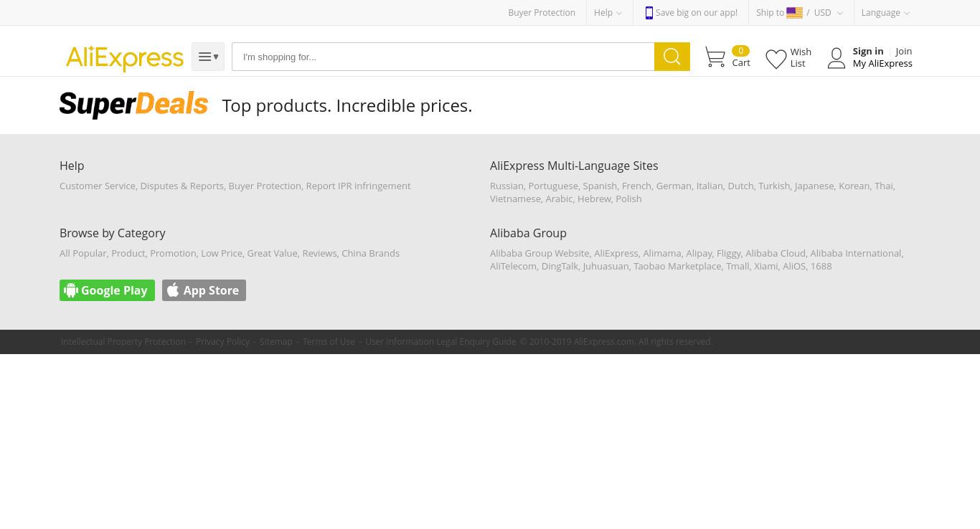Open User Information Legal Enquiry Guide
This screenshot has height=529, width=980.
pos(440,342)
